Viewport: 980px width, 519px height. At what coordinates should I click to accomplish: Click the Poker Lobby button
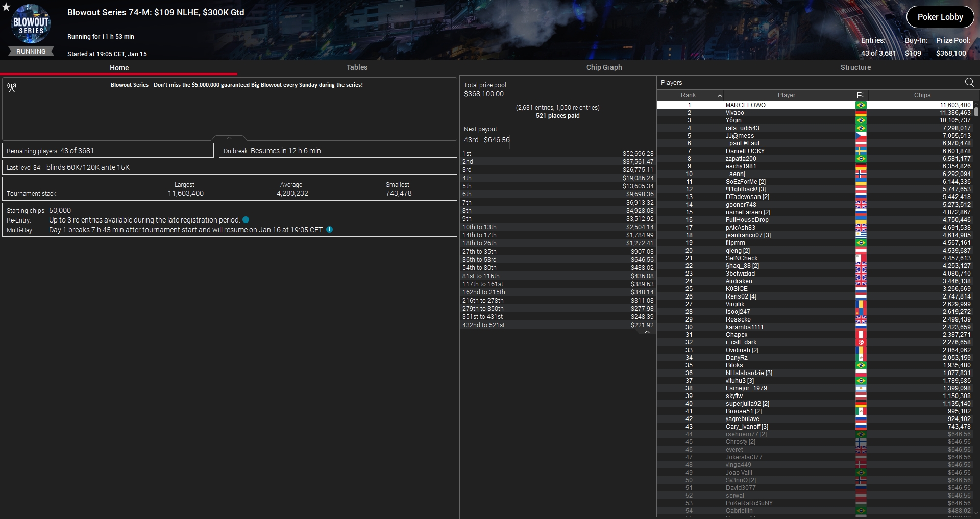coord(940,17)
